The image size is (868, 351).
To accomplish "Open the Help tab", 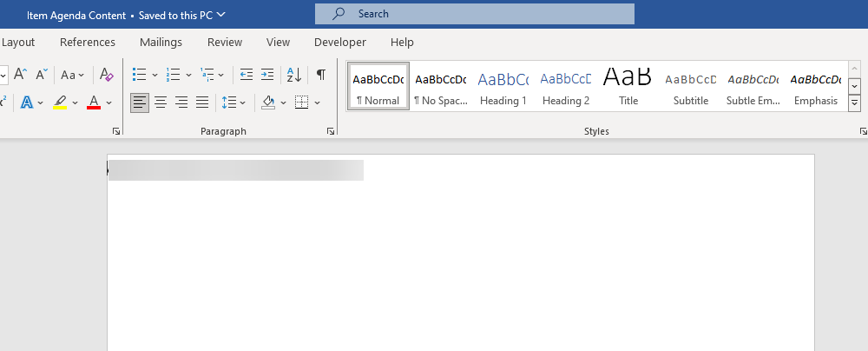I will coord(402,43).
